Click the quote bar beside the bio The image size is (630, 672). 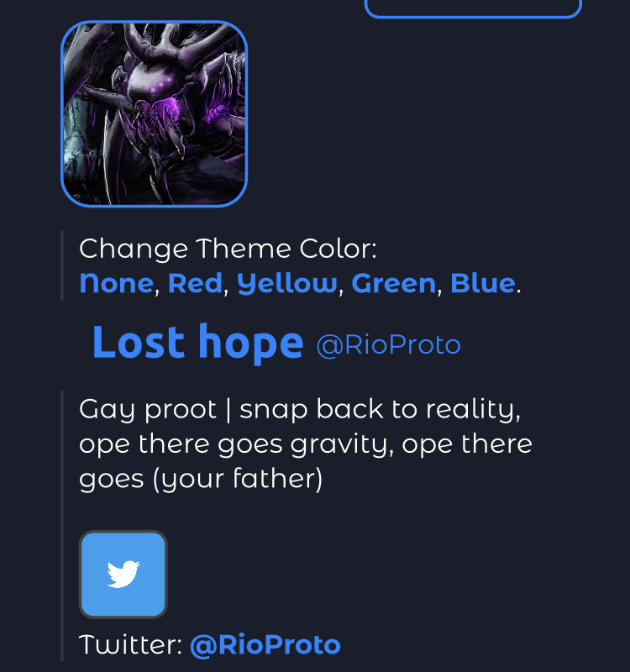point(62,526)
